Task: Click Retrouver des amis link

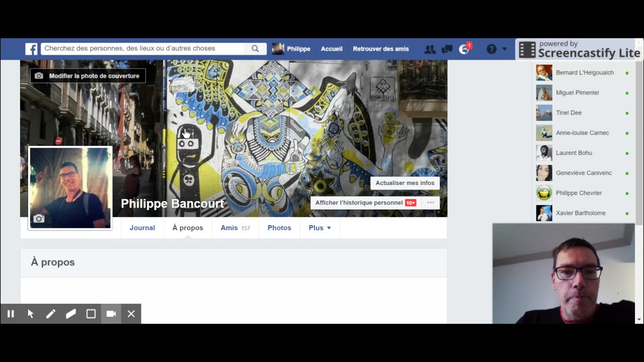Action: pos(381,49)
